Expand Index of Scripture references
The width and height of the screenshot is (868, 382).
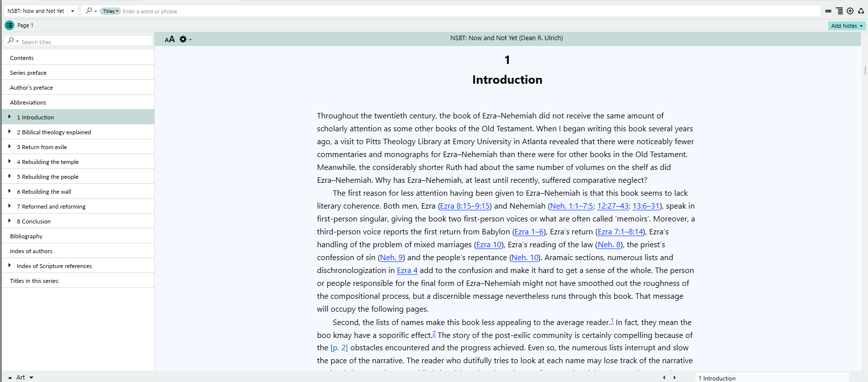point(9,266)
